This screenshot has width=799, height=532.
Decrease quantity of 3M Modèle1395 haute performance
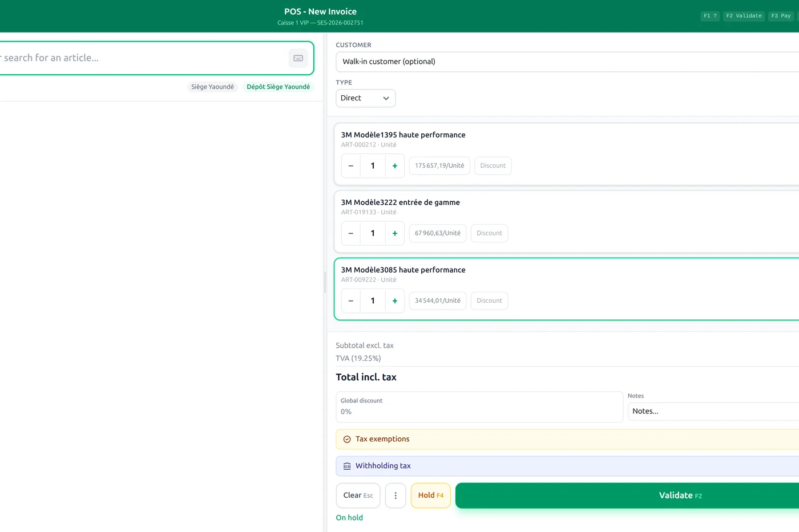coord(351,166)
